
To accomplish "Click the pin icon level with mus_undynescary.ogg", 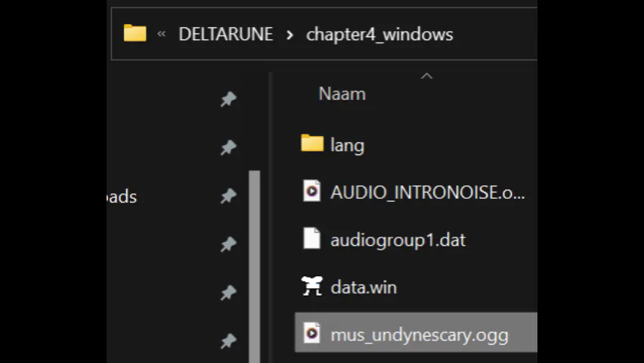I will tap(228, 341).
